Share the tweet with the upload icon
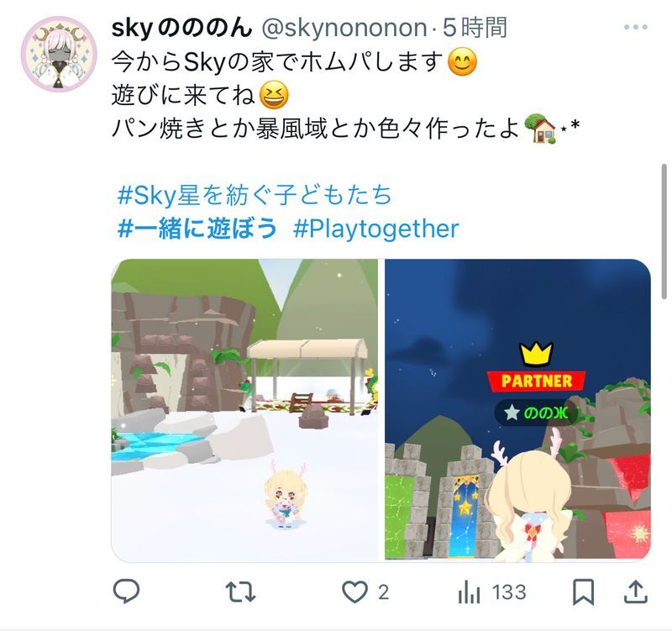The image size is (672, 632). click(x=635, y=592)
